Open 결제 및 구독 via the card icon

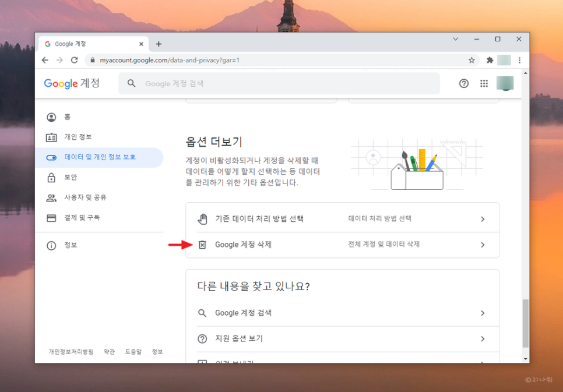click(52, 217)
